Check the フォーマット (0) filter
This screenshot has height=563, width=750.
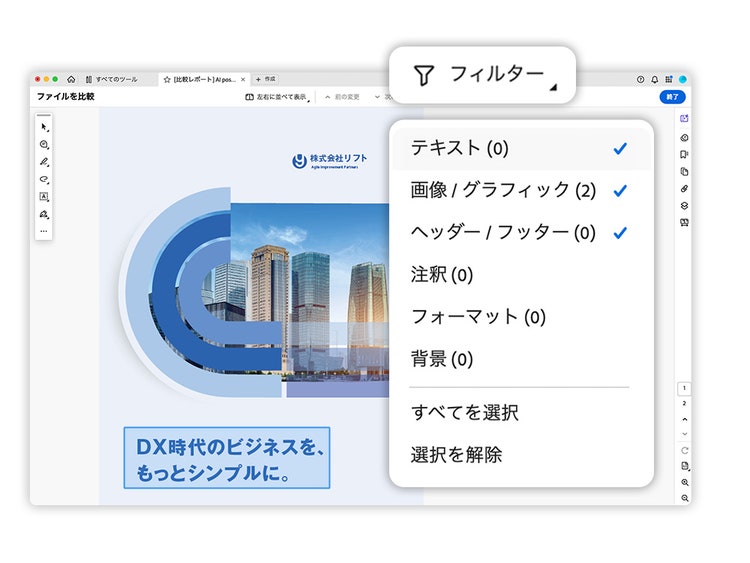[x=521, y=317]
